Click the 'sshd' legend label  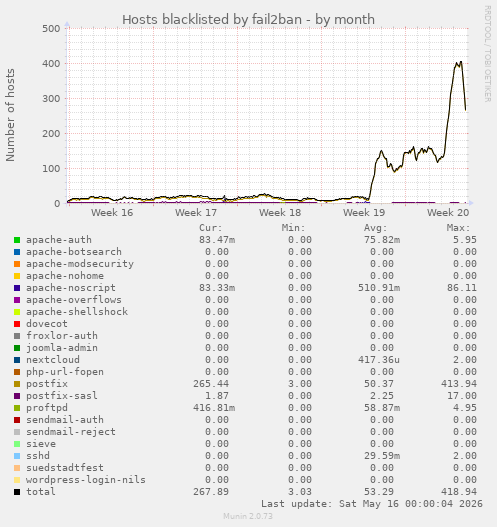tap(38, 456)
